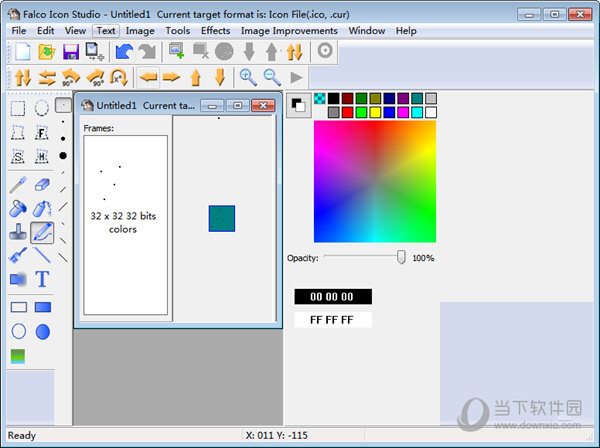Add a new frame with the green-plus icon
Image resolution: width=600 pixels, height=448 pixels.
(177, 51)
